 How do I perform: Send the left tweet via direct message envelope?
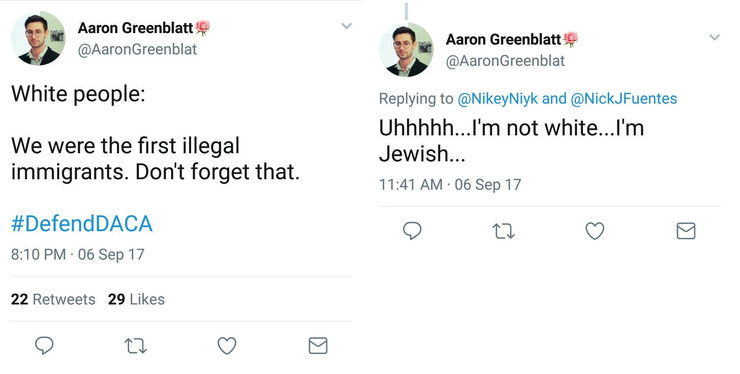pos(318,346)
